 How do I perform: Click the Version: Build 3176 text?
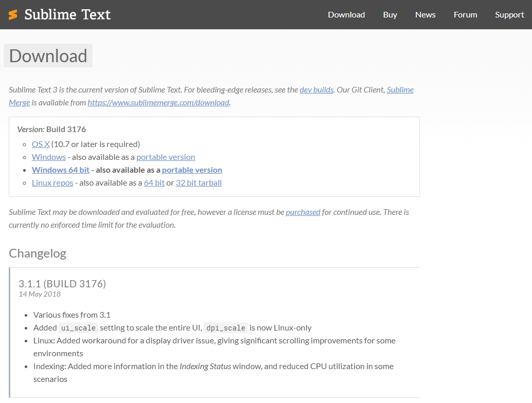point(51,129)
